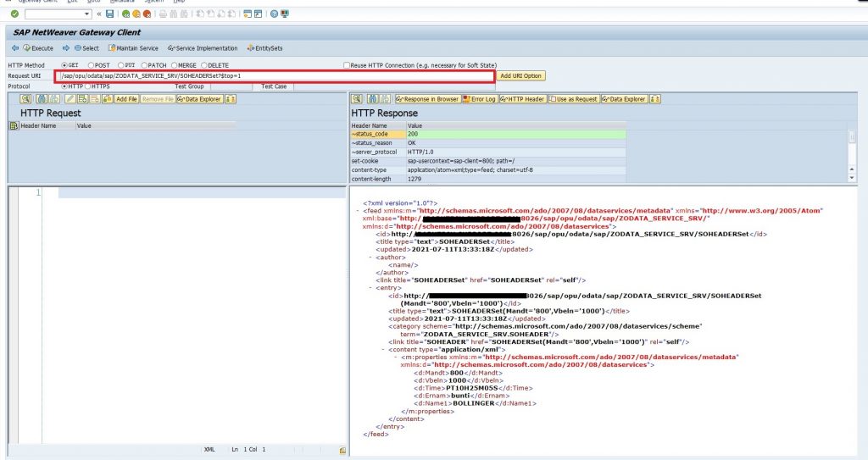Click the Create New Session icon
Image resolution: width=868 pixels, height=460 pixels.
click(x=248, y=14)
